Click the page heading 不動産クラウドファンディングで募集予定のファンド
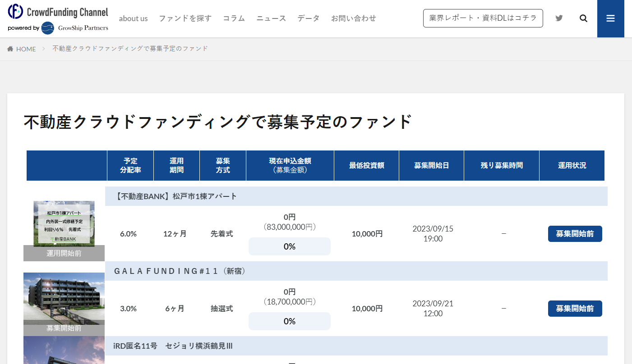Image resolution: width=632 pixels, height=364 pixels. (218, 122)
